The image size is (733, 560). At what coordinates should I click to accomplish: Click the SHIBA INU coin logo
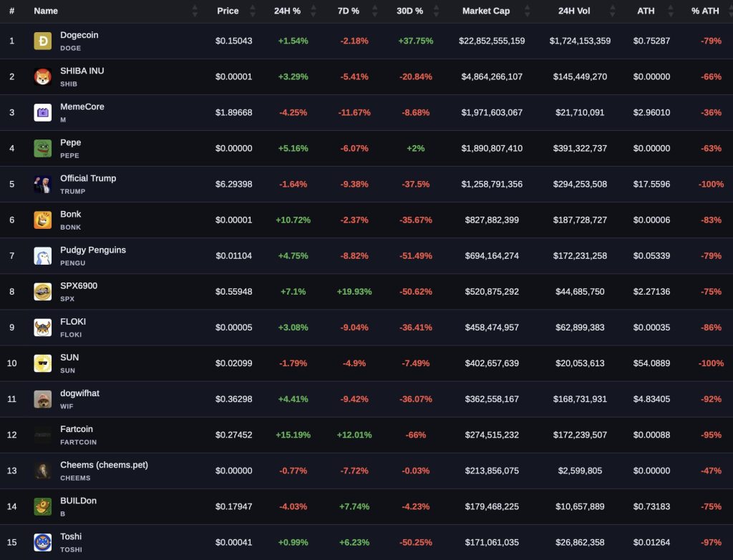[42, 77]
